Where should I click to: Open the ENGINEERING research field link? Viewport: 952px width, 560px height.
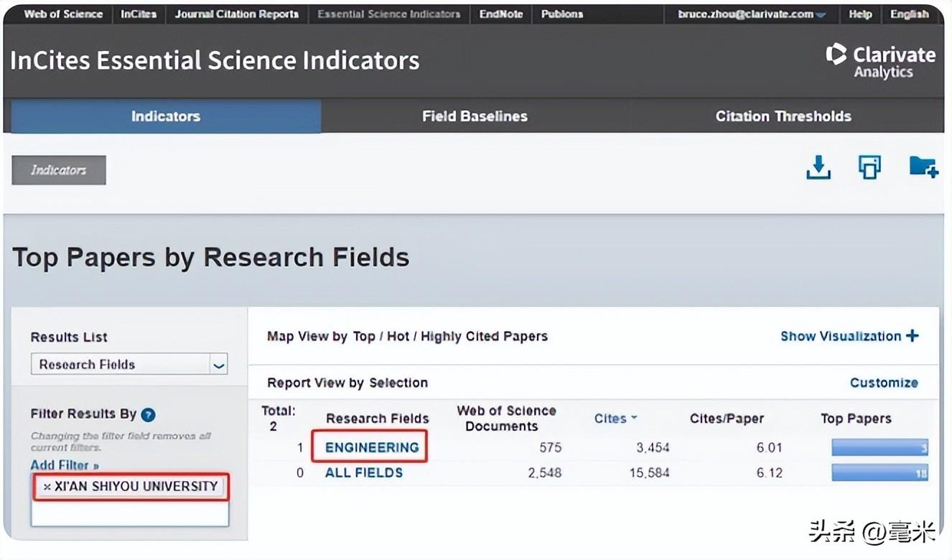click(x=372, y=447)
